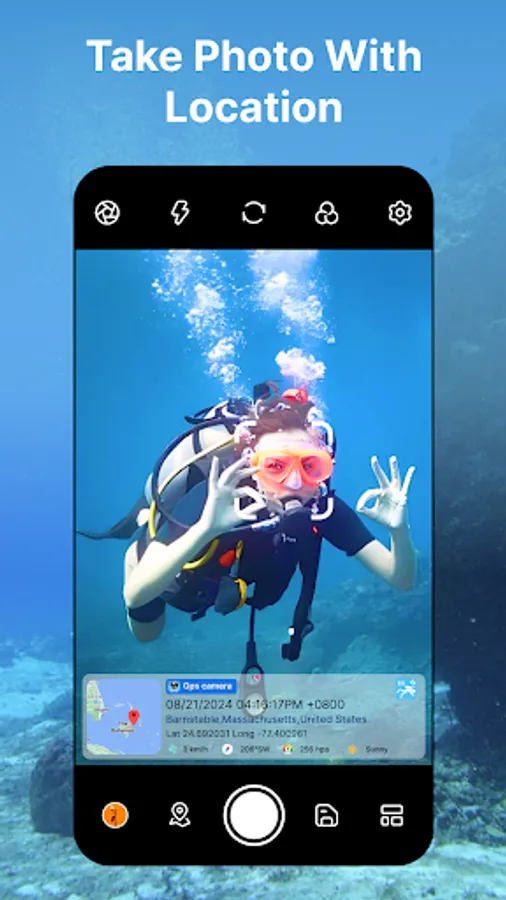
Task: Select the 08/21/2024 timestamp text
Action: point(255,704)
